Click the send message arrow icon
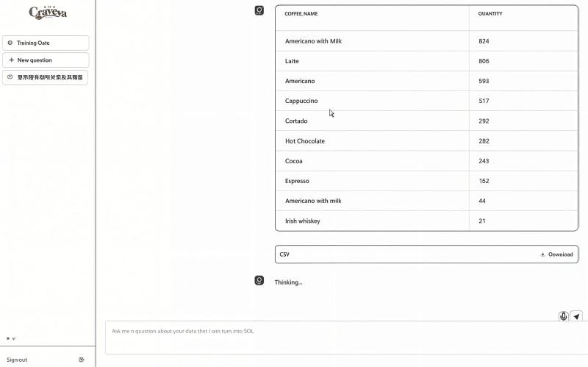588x367 pixels. 577,316
